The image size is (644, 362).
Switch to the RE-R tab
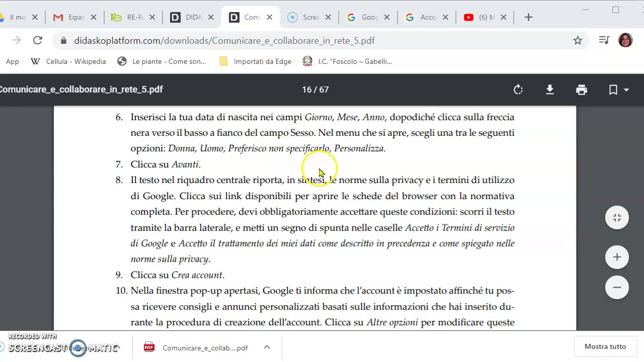click(134, 17)
